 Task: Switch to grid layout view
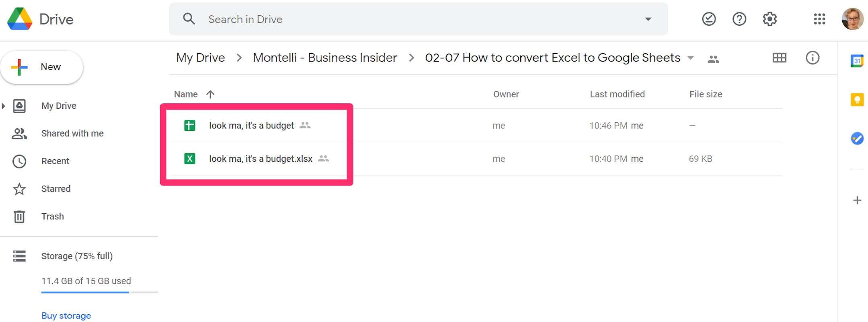(x=779, y=58)
